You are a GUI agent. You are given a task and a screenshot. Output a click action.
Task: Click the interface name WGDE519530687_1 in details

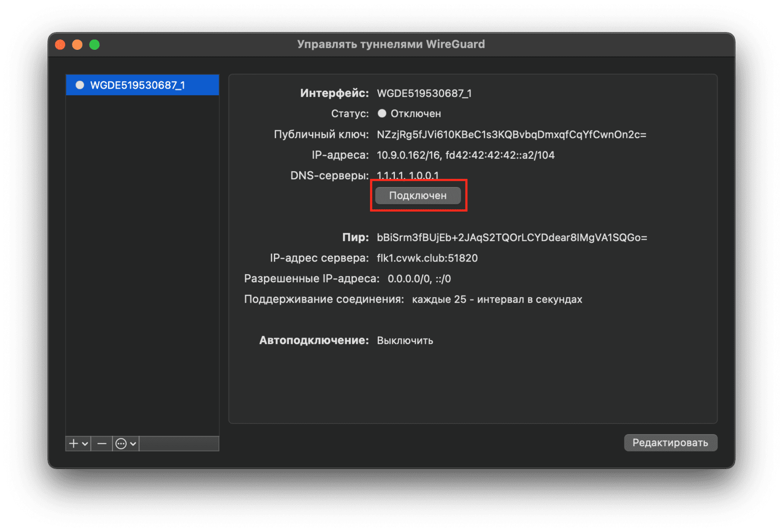tap(424, 93)
